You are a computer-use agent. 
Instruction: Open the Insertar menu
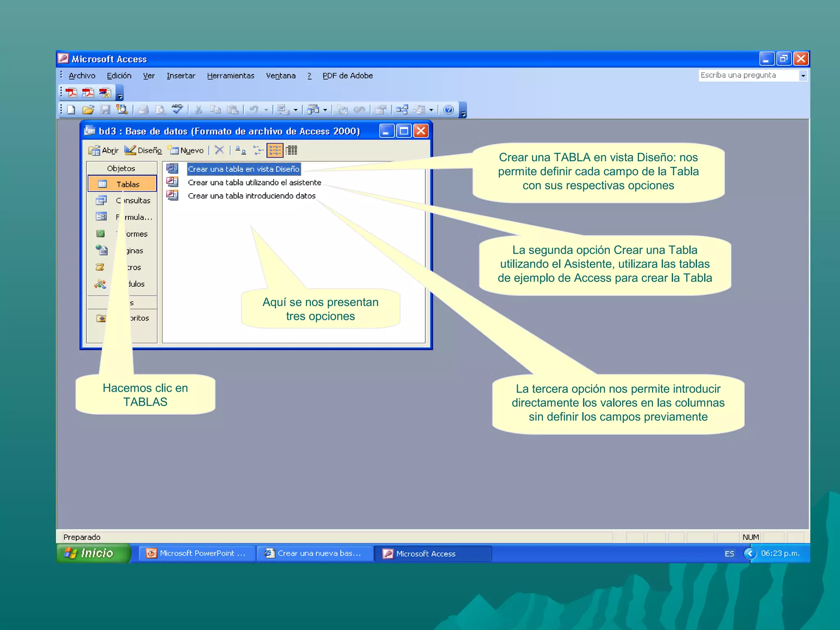[x=181, y=75]
